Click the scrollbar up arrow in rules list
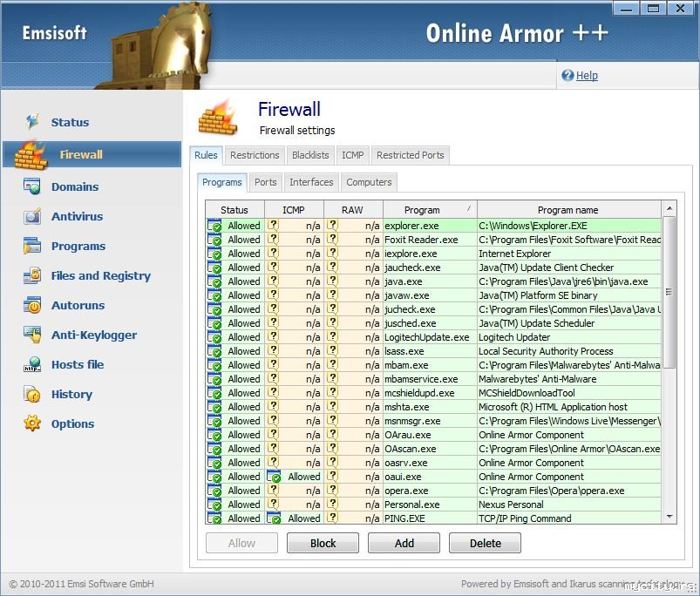 tap(669, 208)
